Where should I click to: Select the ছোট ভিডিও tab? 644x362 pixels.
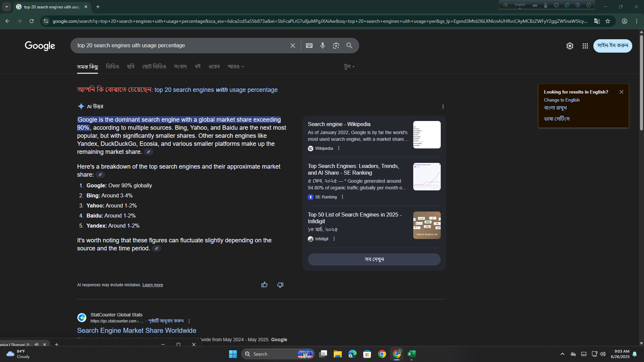[x=154, y=67]
